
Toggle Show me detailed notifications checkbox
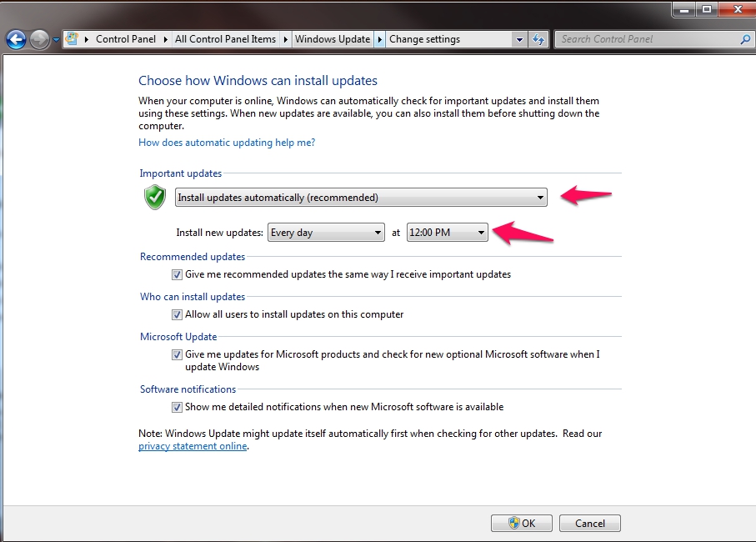tap(177, 407)
